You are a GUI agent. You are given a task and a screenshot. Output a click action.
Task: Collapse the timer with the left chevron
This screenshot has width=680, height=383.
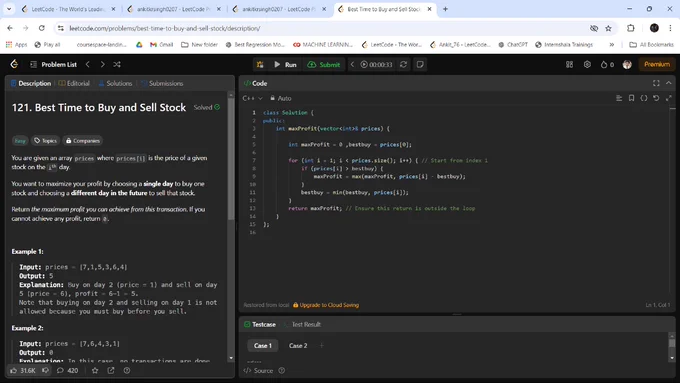[x=352, y=65]
